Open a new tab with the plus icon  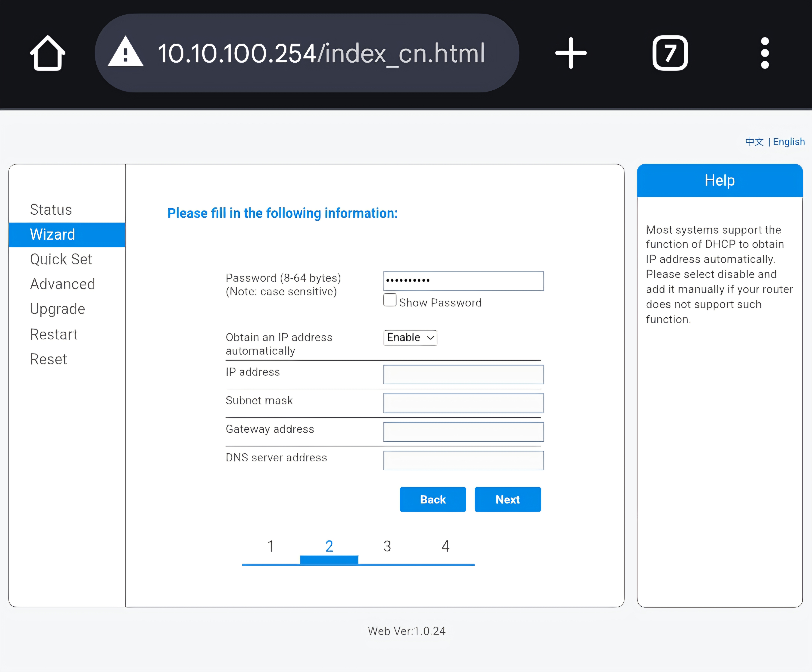pos(571,53)
